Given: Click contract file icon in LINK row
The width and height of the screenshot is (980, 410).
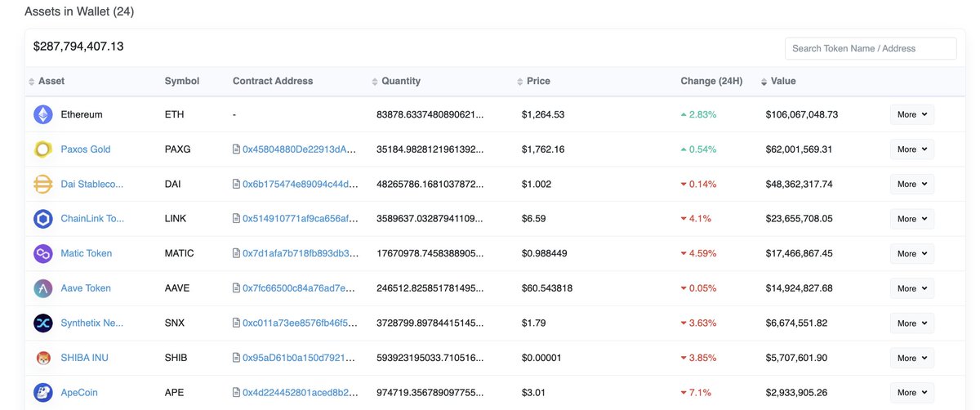Looking at the screenshot, I should point(237,219).
